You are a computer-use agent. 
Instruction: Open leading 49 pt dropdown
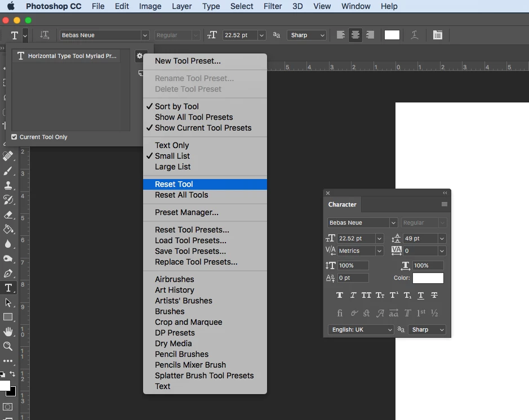442,239
